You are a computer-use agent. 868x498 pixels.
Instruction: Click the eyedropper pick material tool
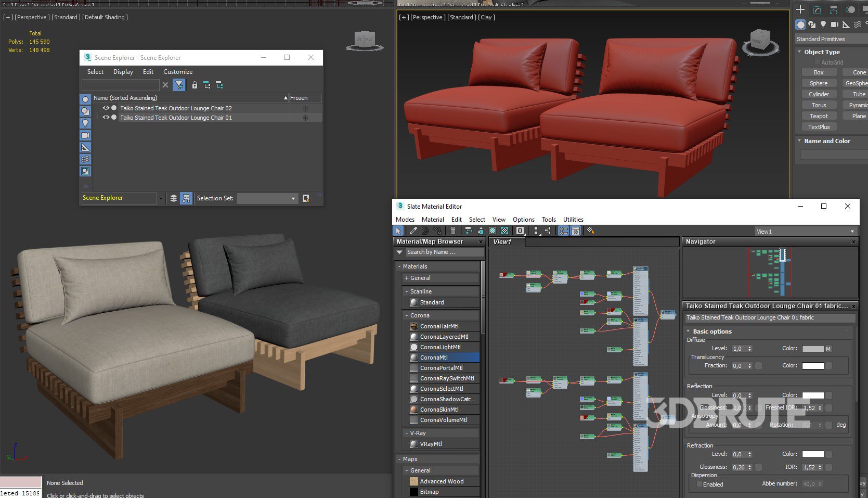(x=413, y=231)
